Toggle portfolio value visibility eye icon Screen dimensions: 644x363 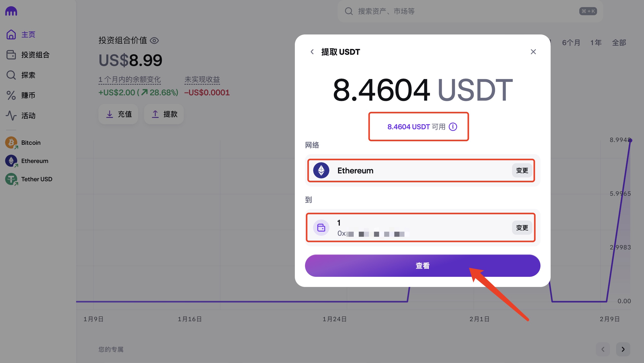coord(154,41)
